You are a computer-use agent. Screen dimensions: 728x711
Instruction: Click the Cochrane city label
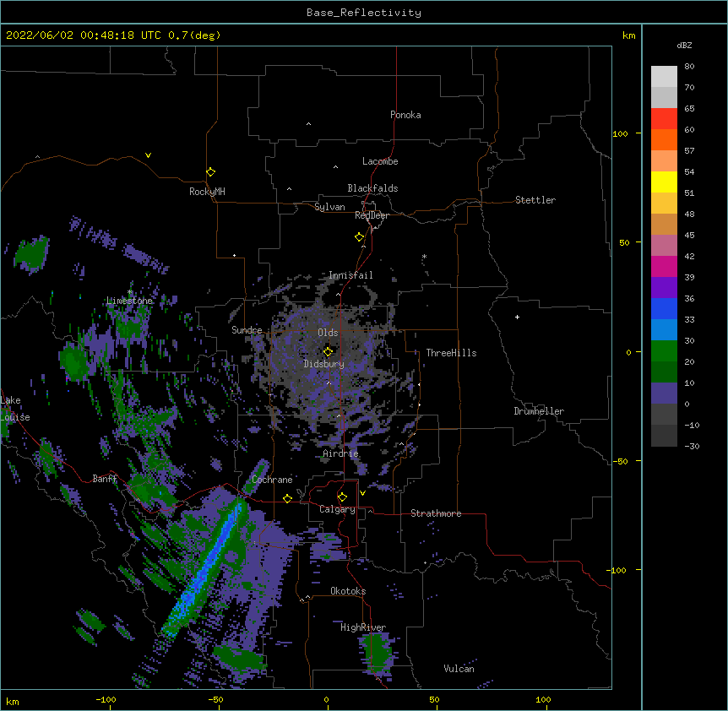[272, 480]
